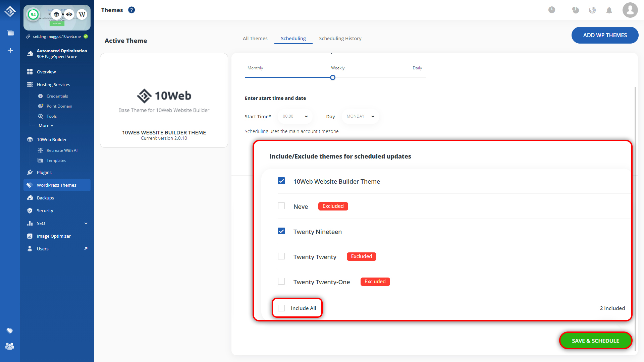The width and height of the screenshot is (644, 362).
Task: Click the frequency slider handle at Weekly
Action: click(x=332, y=77)
